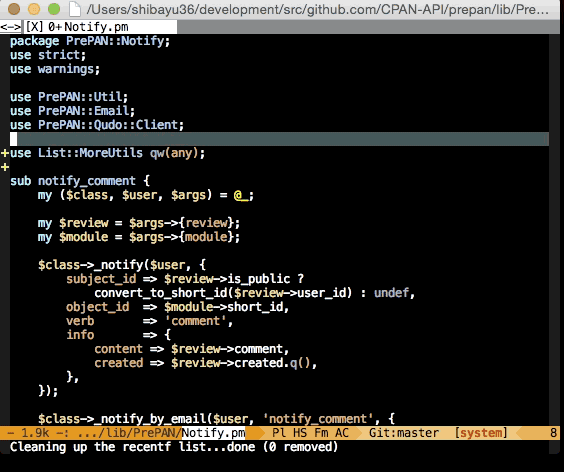This screenshot has width=564, height=472.
Task: Click the file path in title bar
Action: 318,9
